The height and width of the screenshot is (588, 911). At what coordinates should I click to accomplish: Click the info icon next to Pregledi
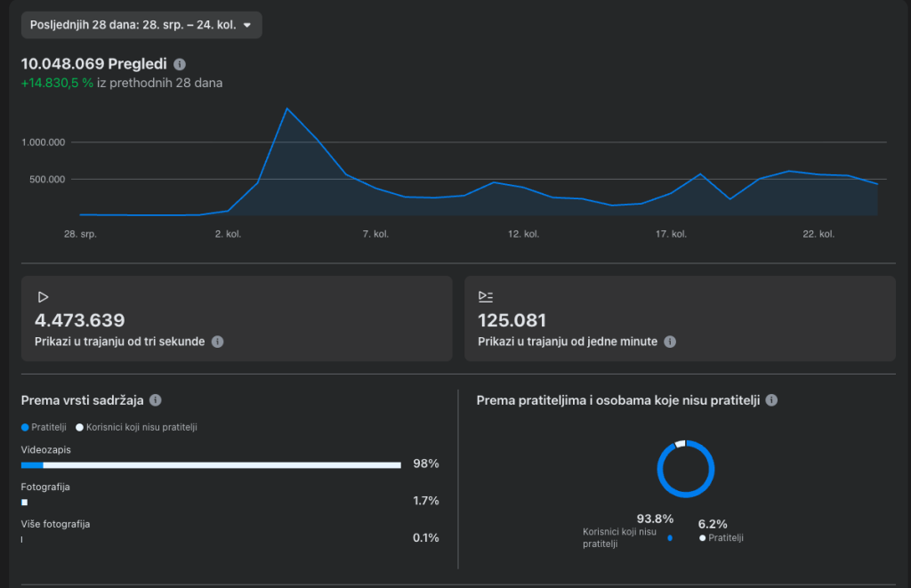tap(180, 64)
